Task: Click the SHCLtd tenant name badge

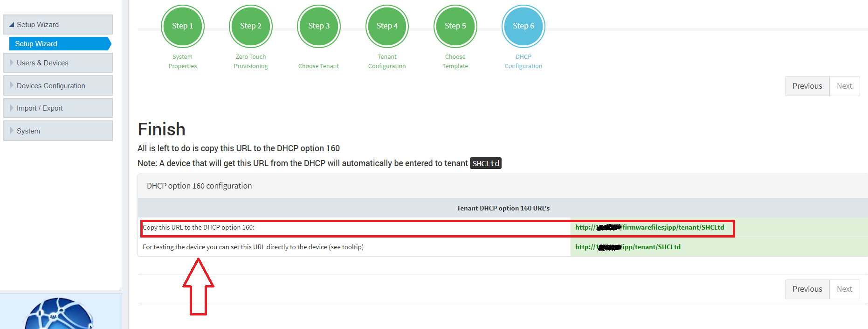Action: coord(485,163)
